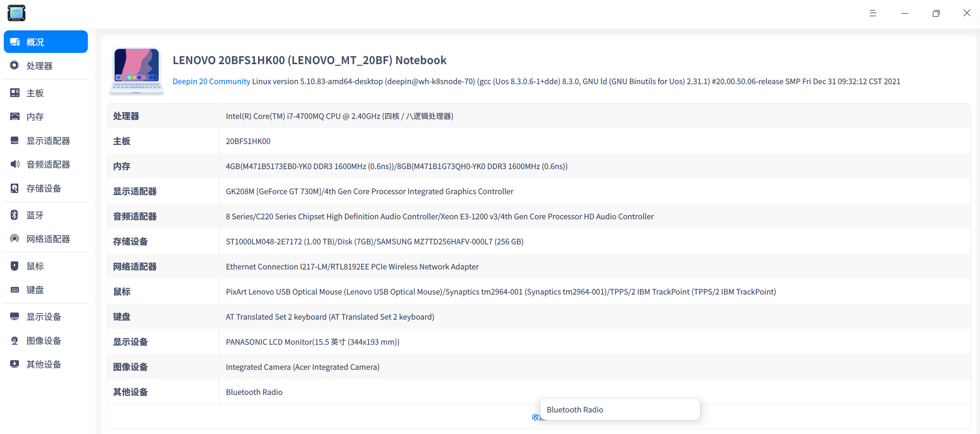Click the laptop device thumbnail image
Viewport: 980px width, 434px height.
coord(137,70)
